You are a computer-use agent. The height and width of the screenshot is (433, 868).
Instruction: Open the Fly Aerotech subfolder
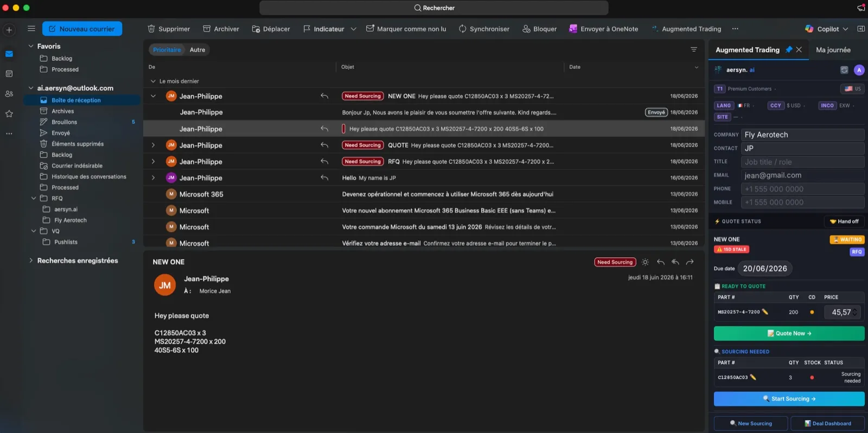82,220
